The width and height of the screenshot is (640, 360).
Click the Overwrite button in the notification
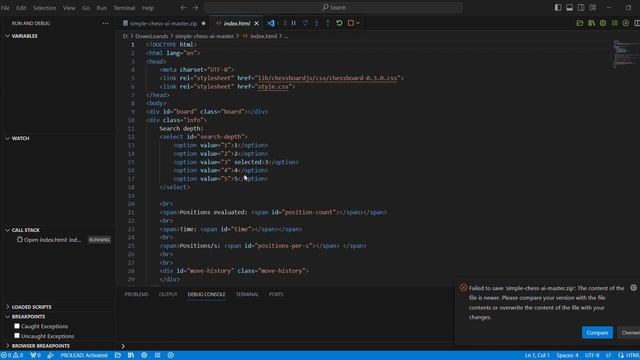(629, 333)
